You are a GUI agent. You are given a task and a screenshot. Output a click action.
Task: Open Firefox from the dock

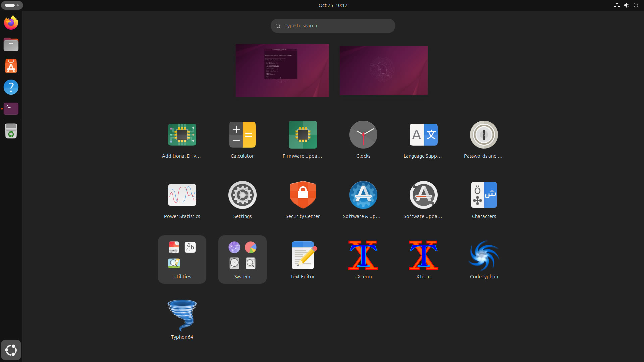coord(11,23)
